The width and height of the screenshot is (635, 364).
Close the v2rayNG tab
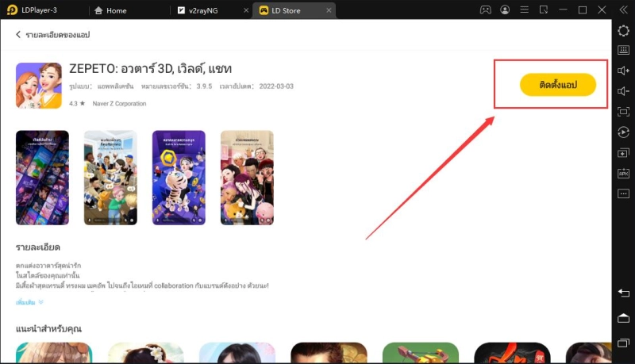tap(246, 10)
